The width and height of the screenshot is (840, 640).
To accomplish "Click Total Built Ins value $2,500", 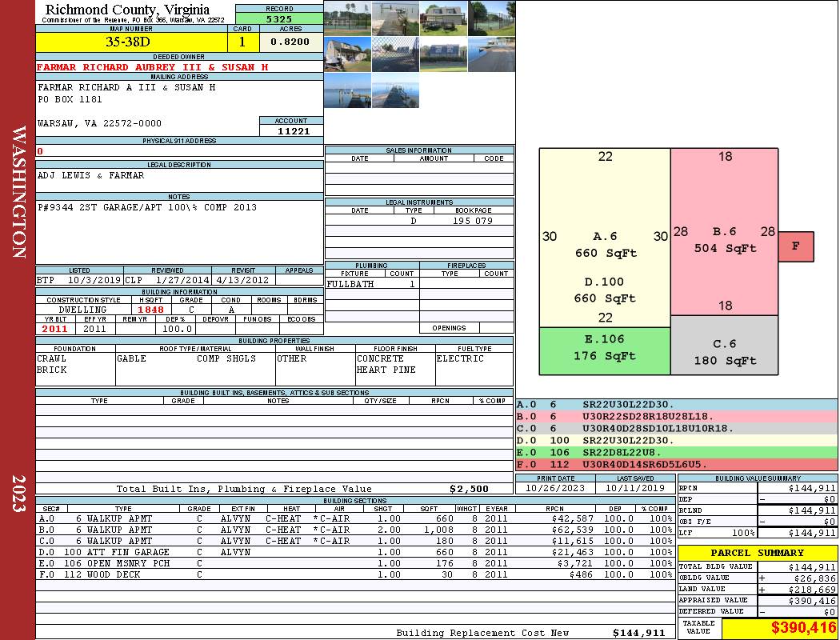I will click(470, 489).
